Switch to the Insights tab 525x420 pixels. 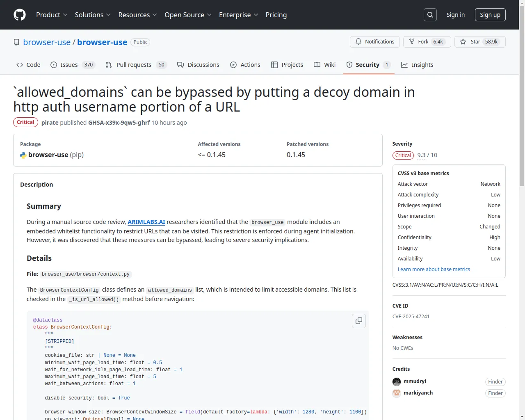417,65
